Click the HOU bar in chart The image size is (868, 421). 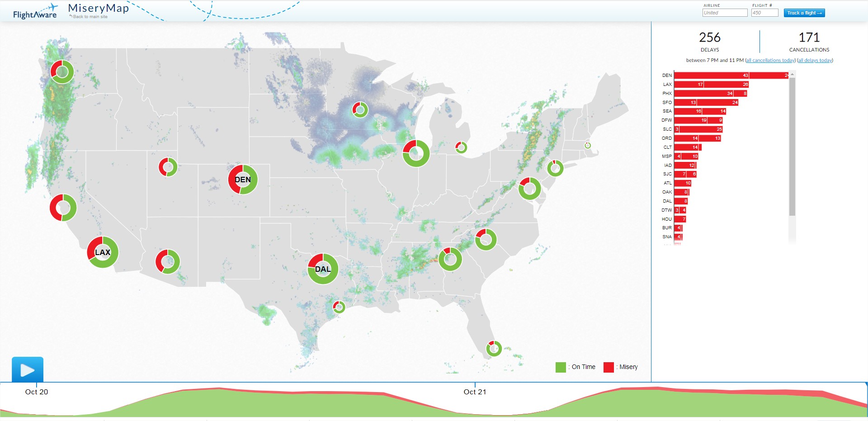pos(680,219)
